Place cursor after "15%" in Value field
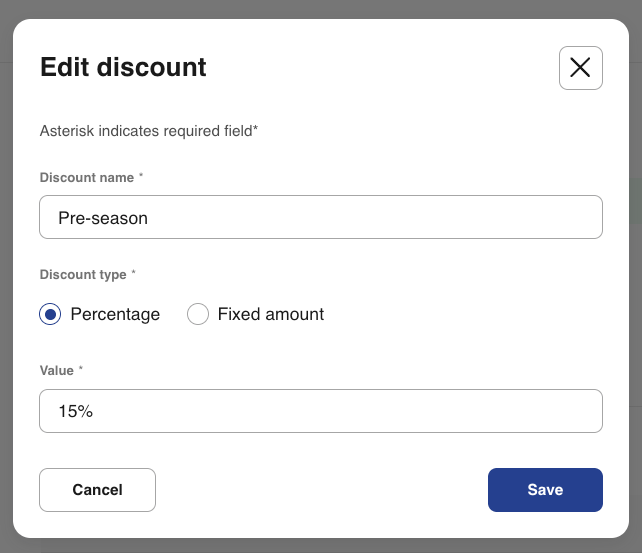Image resolution: width=642 pixels, height=553 pixels. 94,411
